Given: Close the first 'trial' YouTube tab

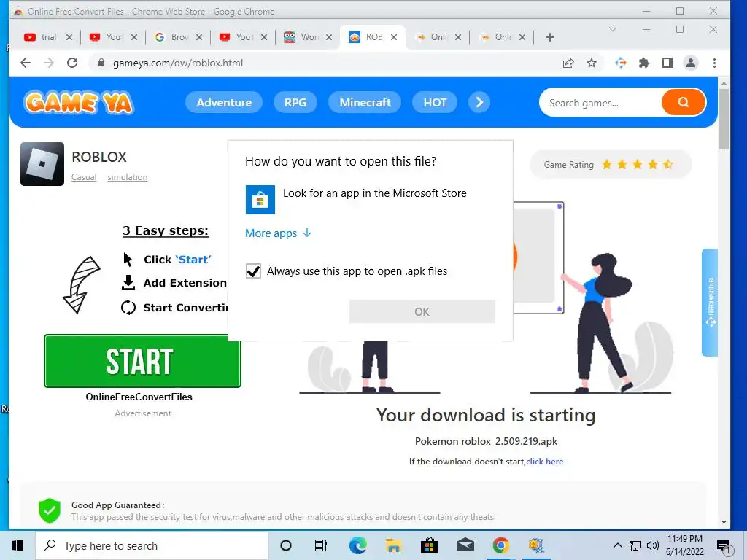Looking at the screenshot, I should click(x=69, y=37).
